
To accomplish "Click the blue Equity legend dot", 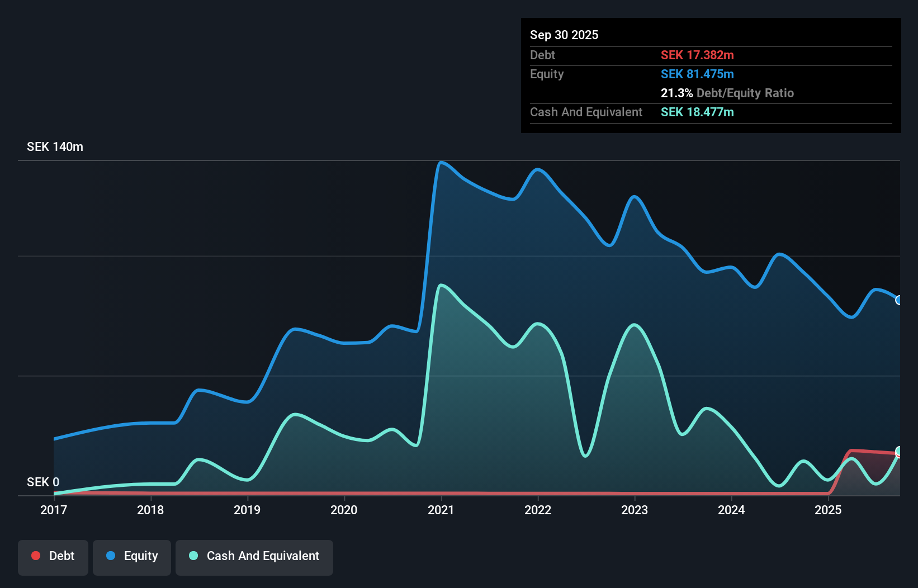I will 111,556.
